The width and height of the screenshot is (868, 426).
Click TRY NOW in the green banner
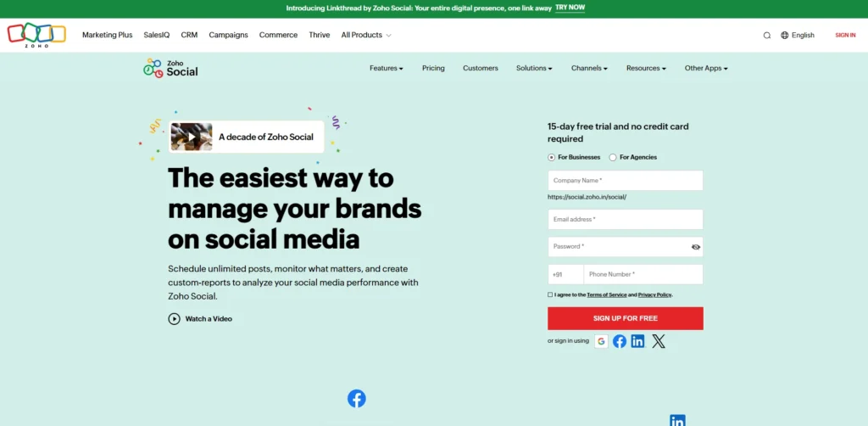coord(570,8)
